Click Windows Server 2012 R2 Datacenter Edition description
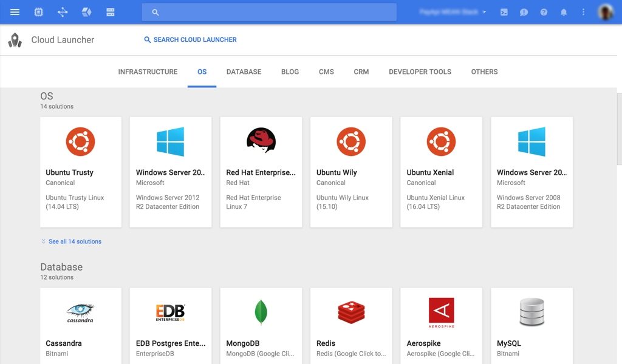This screenshot has height=364, width=622. [x=168, y=202]
